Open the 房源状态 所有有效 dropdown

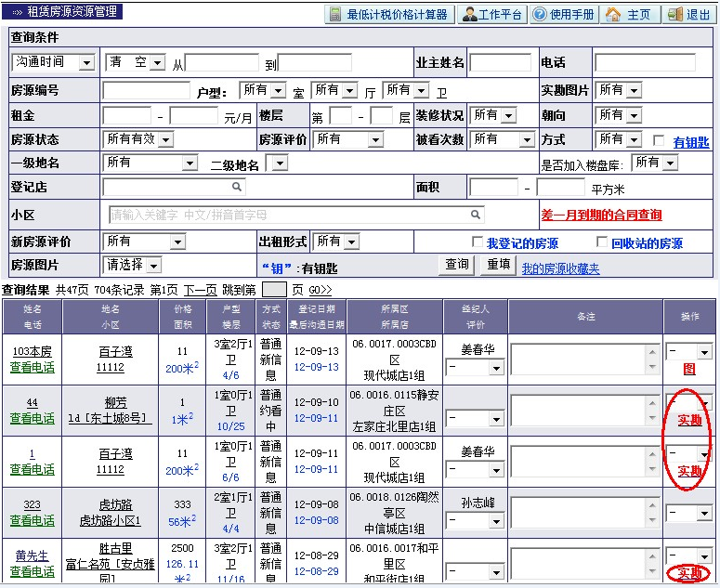coord(138,139)
